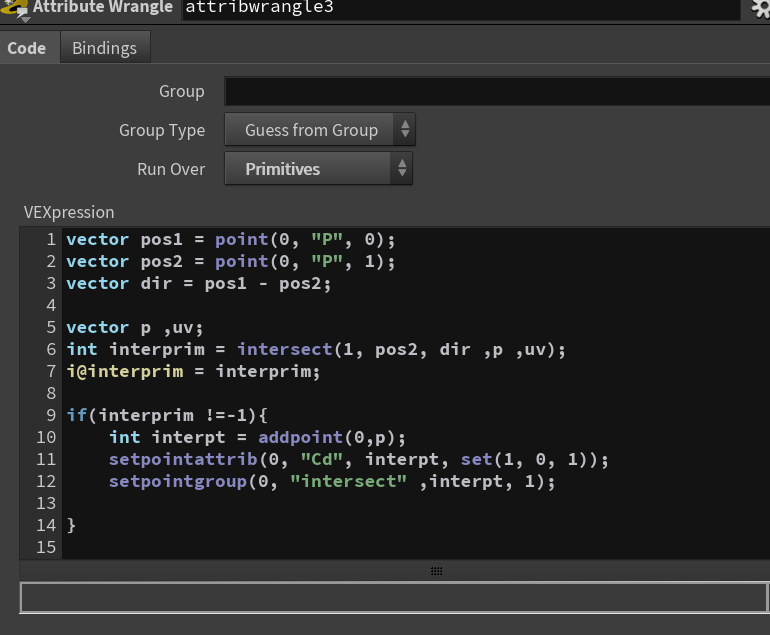This screenshot has width=770, height=635.
Task: Click the empty error output field below editor
Action: click(394, 597)
